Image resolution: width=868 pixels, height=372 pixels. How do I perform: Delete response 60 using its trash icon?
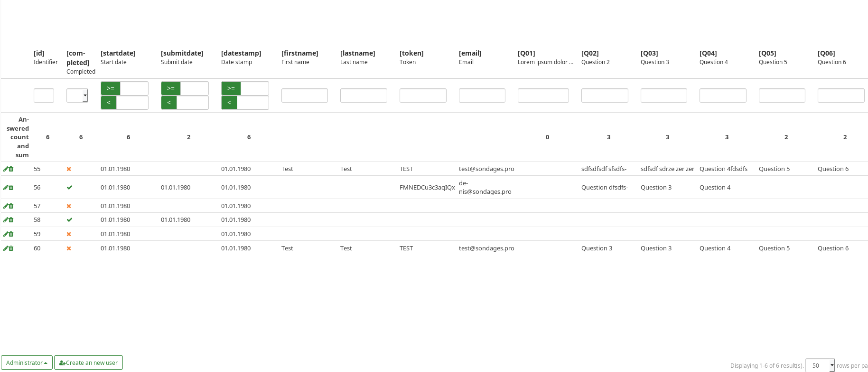click(11, 248)
